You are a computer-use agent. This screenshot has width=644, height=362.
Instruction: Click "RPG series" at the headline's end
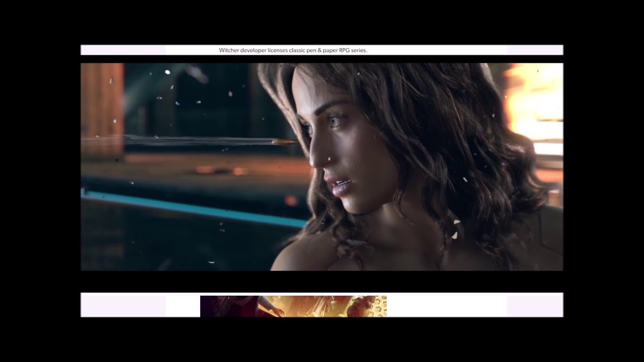tap(353, 50)
